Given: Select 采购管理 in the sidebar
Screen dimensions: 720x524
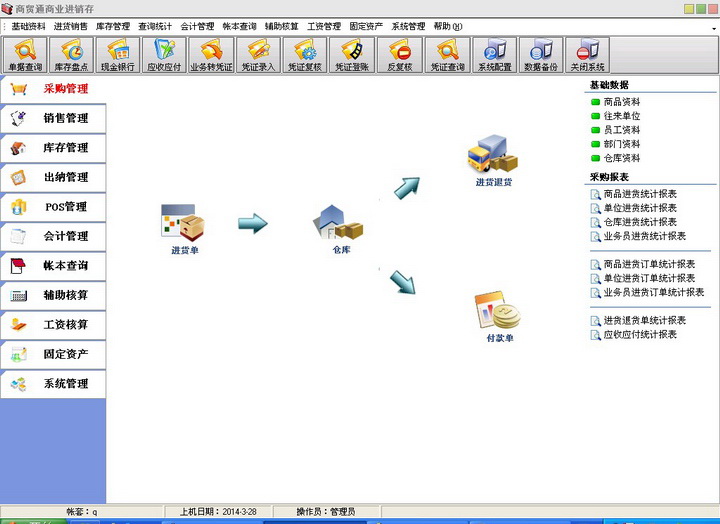Looking at the screenshot, I should coord(53,89).
